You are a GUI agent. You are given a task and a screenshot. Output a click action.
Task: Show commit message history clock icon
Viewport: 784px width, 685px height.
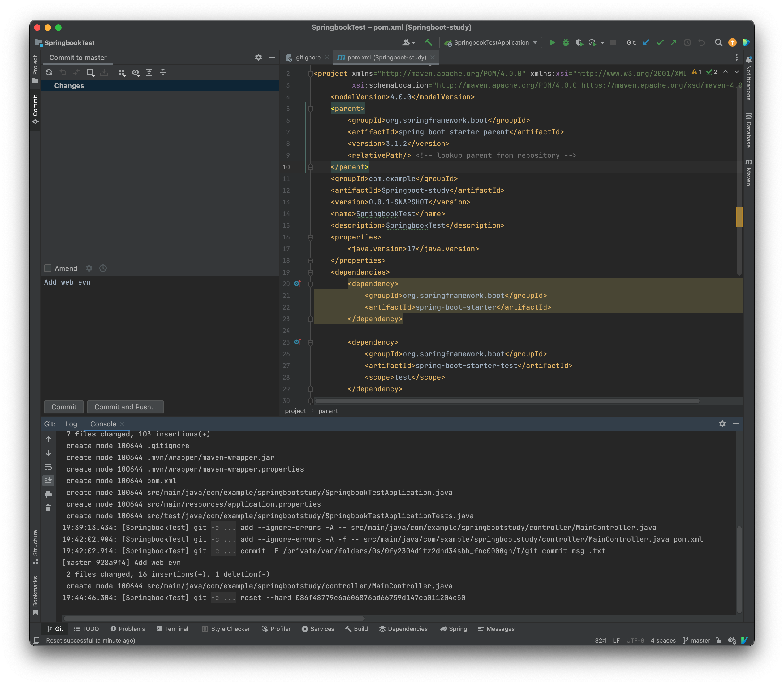click(103, 268)
